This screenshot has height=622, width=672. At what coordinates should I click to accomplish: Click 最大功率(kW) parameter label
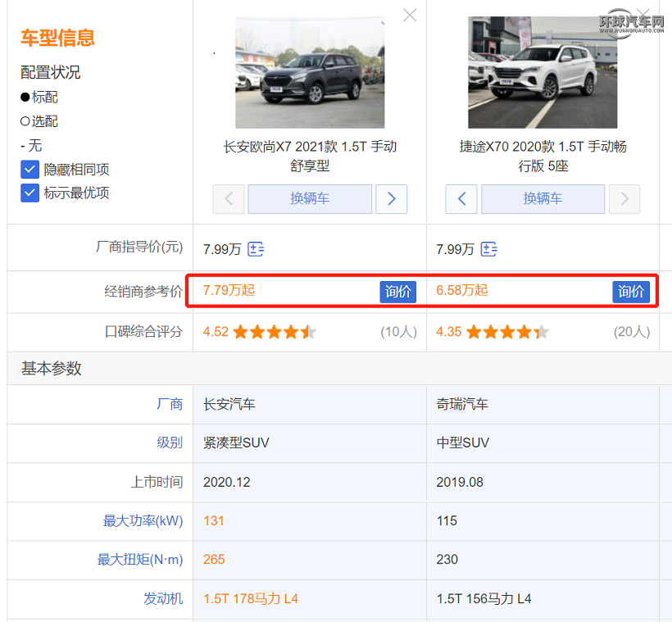(143, 521)
